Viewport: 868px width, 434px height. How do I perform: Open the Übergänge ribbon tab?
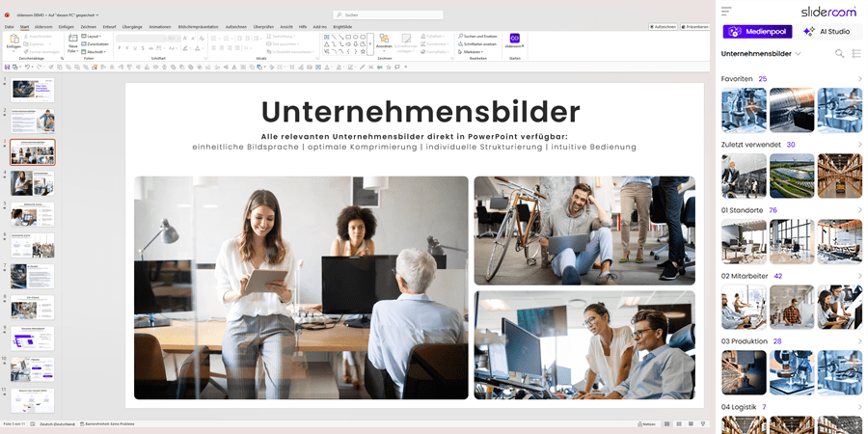tap(131, 27)
